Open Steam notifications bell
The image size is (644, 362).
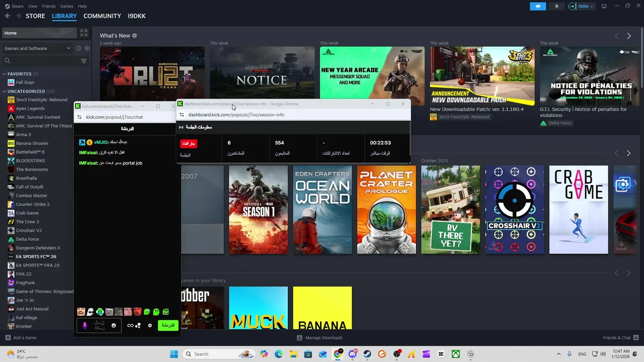(x=556, y=6)
